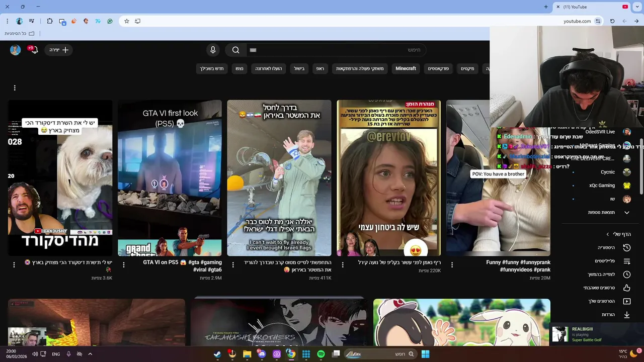Viewport: 644px width, 362px height.
Task: Open the Chrome profile avatar in toolbar
Action: point(20,21)
